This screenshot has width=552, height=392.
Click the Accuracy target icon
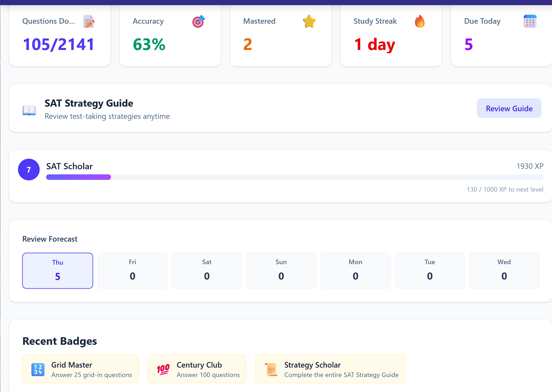[x=199, y=21]
